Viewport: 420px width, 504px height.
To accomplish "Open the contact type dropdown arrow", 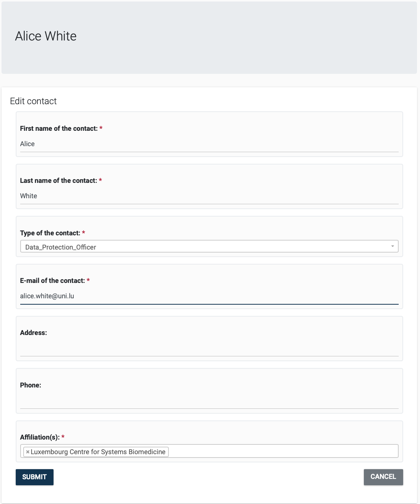I will point(392,247).
